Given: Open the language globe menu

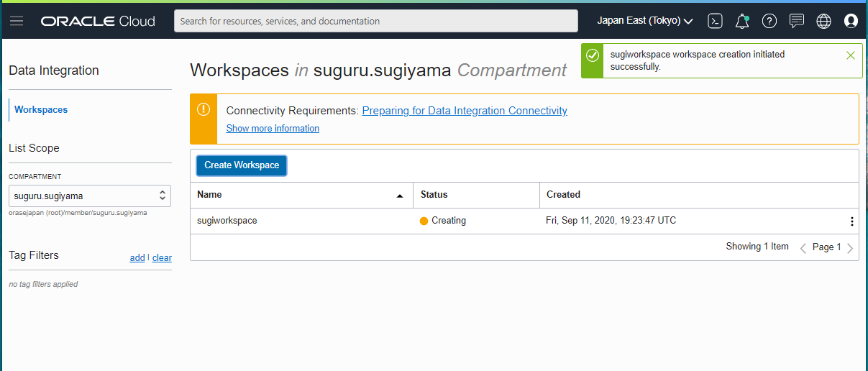Looking at the screenshot, I should tap(824, 21).
